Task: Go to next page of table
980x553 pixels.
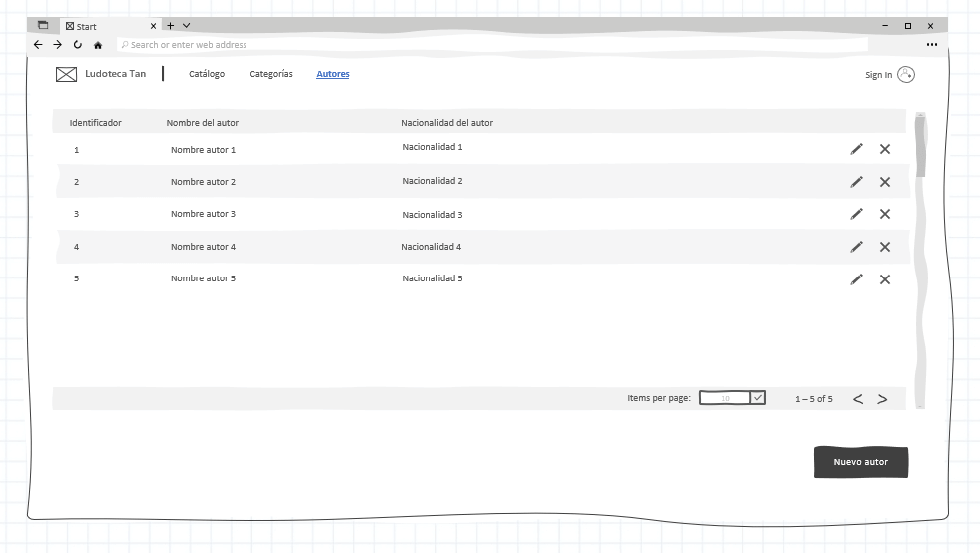Action: 882,399
